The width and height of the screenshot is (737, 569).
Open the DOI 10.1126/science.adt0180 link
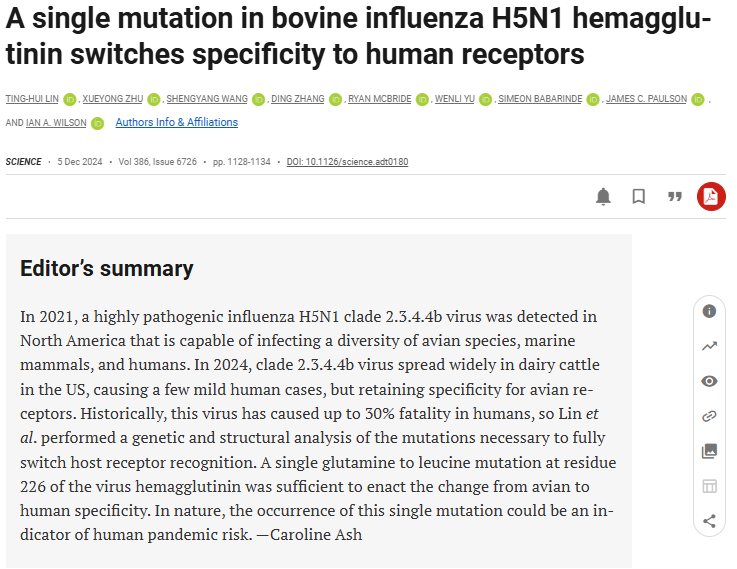pyautogui.click(x=347, y=162)
